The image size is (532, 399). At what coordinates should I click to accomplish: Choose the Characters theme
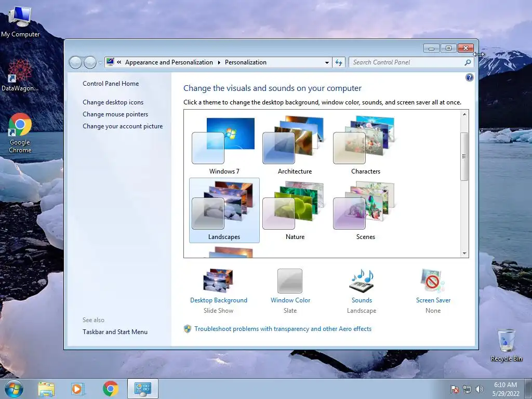(365, 145)
